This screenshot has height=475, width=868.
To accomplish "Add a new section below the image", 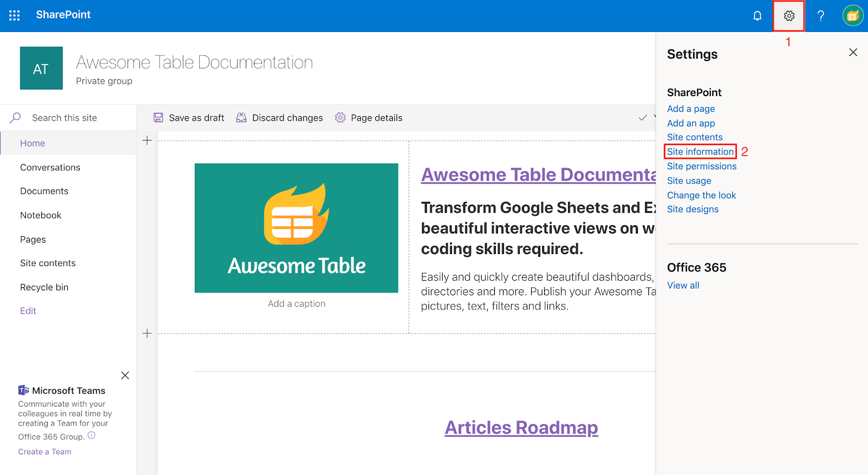I will [147, 333].
